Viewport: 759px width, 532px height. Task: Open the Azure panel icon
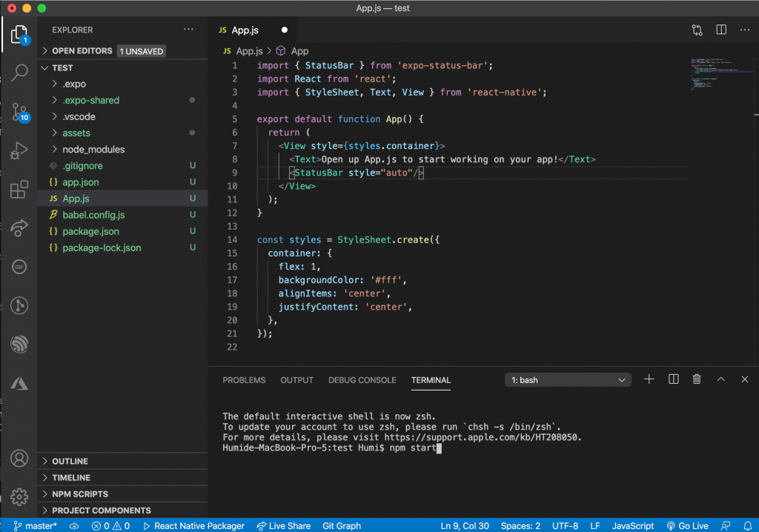[x=19, y=383]
